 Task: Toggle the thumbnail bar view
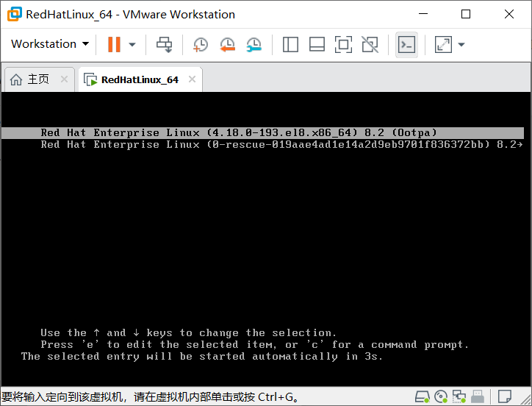point(317,45)
